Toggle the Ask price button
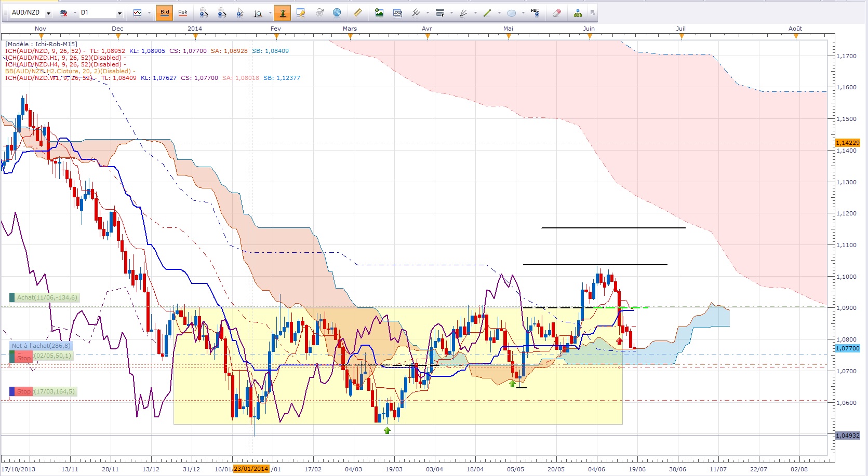The image size is (868, 476). tap(183, 12)
